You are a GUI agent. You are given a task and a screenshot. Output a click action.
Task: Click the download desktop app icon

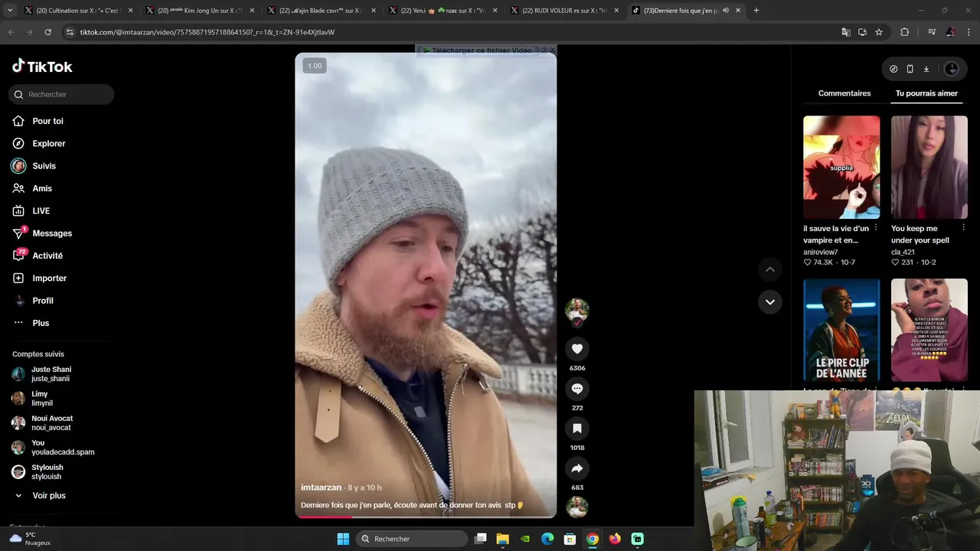(x=926, y=69)
